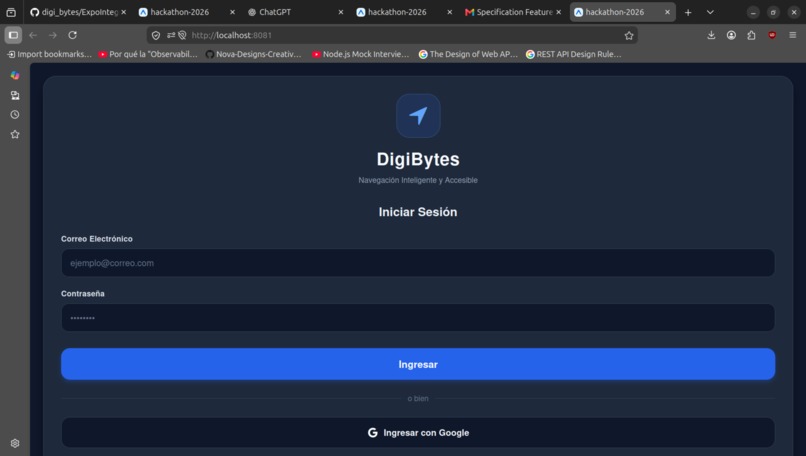Click the red extension icon in toolbar
Viewport: 806px width, 456px height.
pos(772,35)
